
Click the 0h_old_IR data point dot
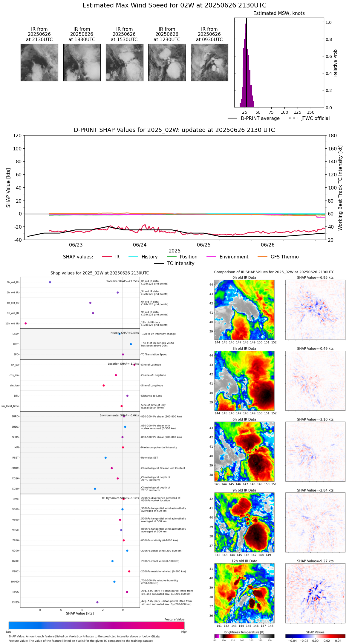[50, 282]
